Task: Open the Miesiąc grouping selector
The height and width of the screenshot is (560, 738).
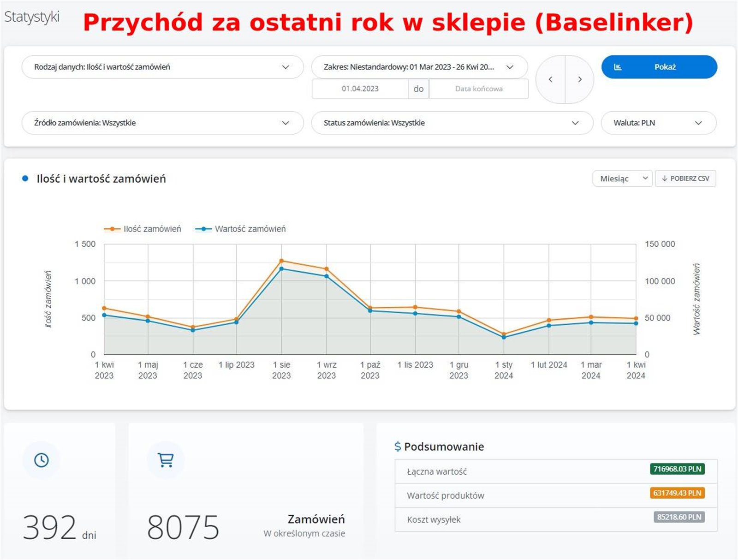Action: (x=622, y=179)
